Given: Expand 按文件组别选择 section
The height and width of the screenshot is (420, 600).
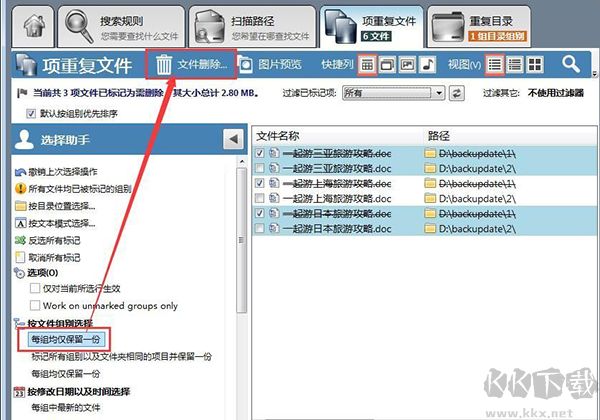Looking at the screenshot, I should click(60, 323).
